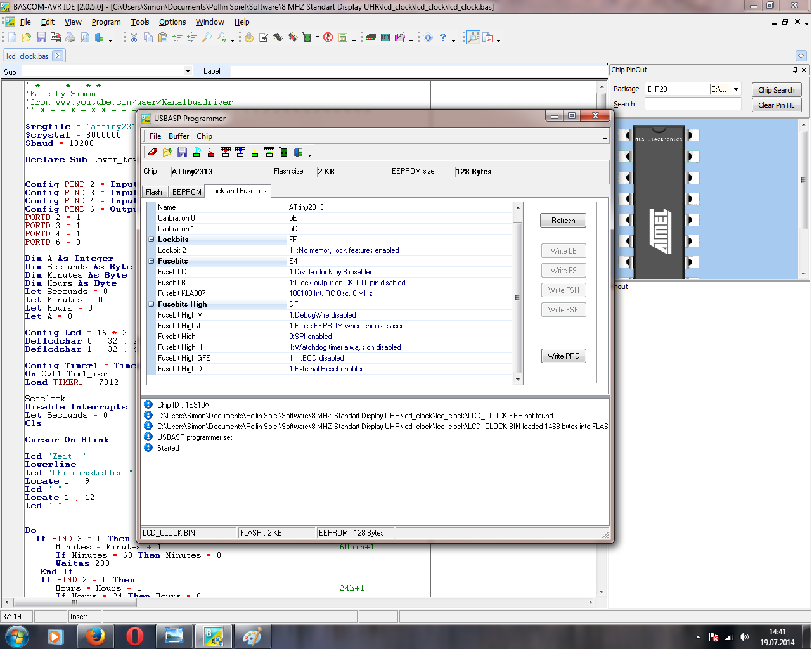The width and height of the screenshot is (812, 649).
Task: Click the green chip Program icon in programmer toolbar
Action: tap(283, 152)
